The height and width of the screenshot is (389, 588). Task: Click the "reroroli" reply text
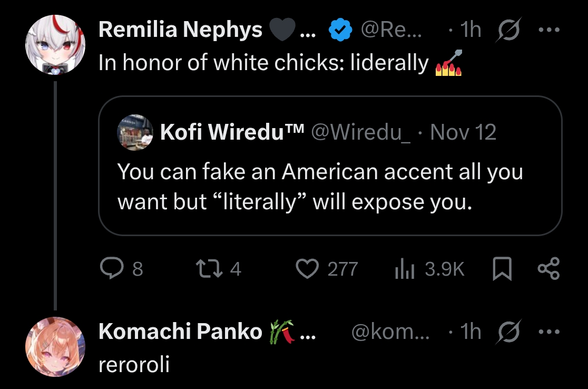coord(134,364)
